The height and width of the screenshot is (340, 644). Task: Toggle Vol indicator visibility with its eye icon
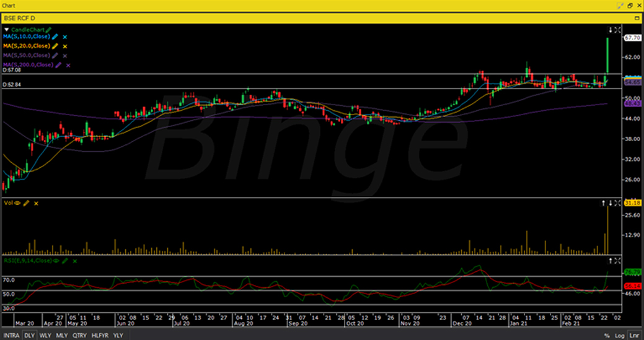[x=17, y=203]
